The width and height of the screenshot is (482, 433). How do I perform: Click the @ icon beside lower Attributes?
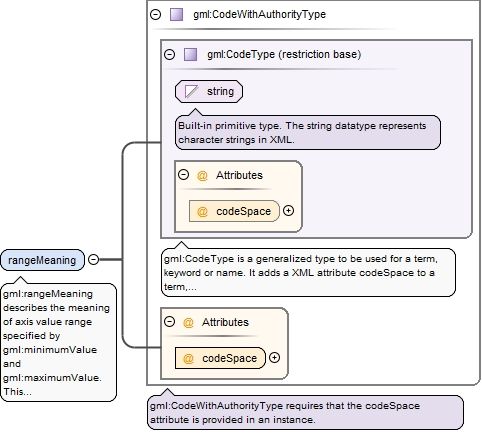188,322
